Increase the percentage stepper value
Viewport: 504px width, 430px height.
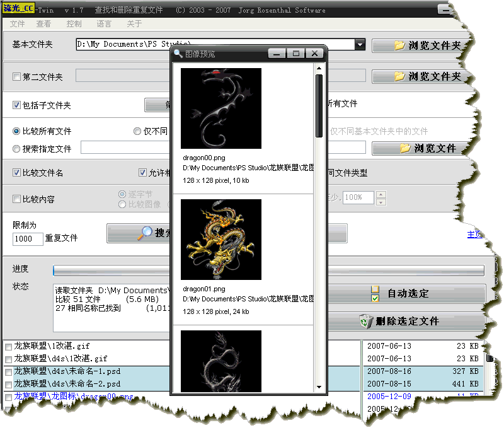pos(381,194)
